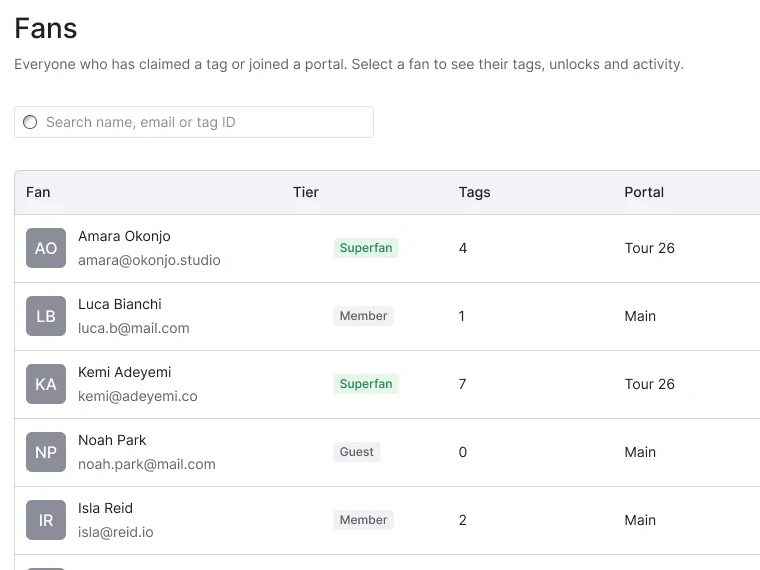Click Luca Bianchi's Member tier badge

click(x=364, y=316)
